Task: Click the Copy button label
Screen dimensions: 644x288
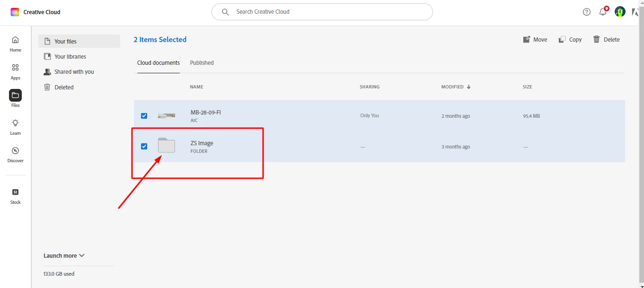Action: pos(575,40)
